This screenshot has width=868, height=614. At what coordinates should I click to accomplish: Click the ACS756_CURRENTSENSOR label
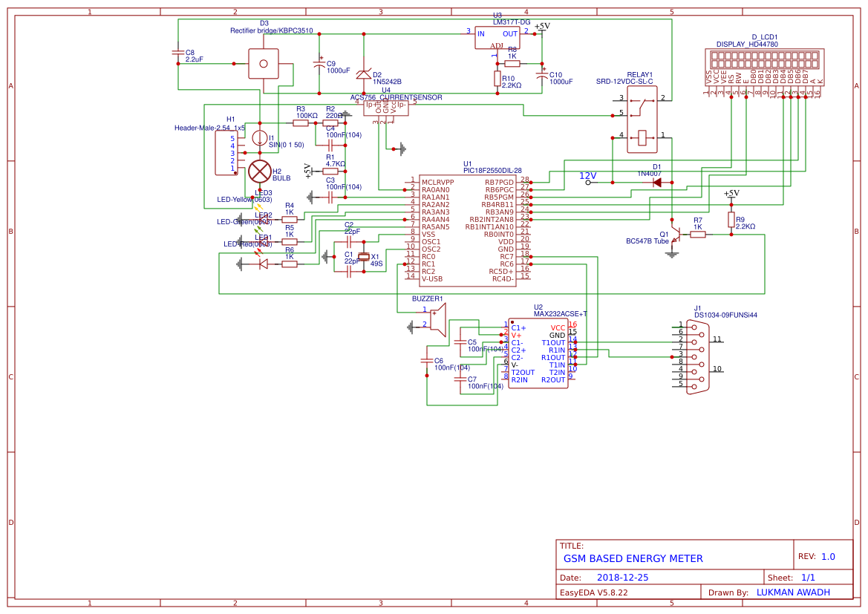click(x=397, y=97)
